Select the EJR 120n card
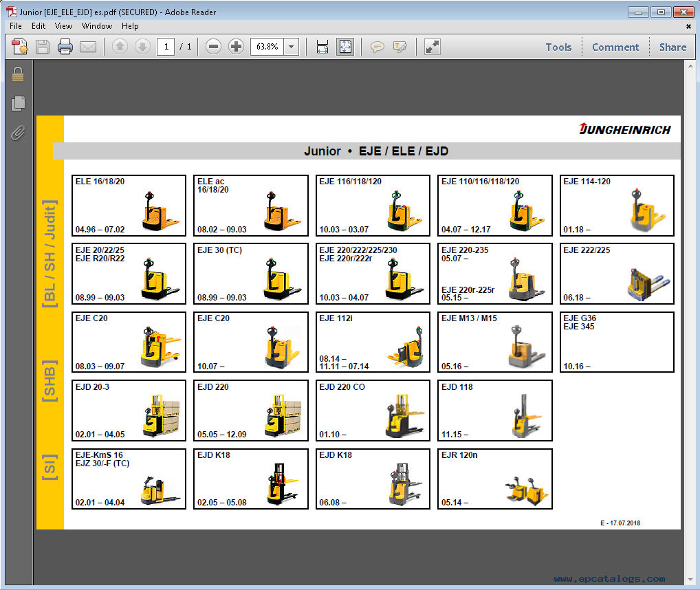This screenshot has width=700, height=590. coord(494,479)
